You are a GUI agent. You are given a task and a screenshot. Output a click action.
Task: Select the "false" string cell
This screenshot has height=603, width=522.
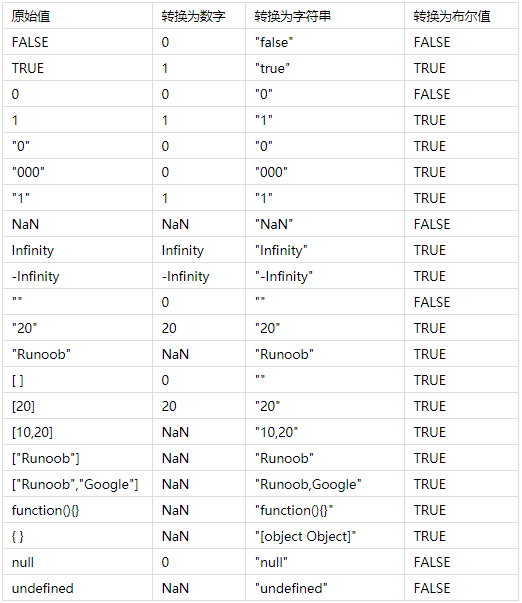[325, 42]
